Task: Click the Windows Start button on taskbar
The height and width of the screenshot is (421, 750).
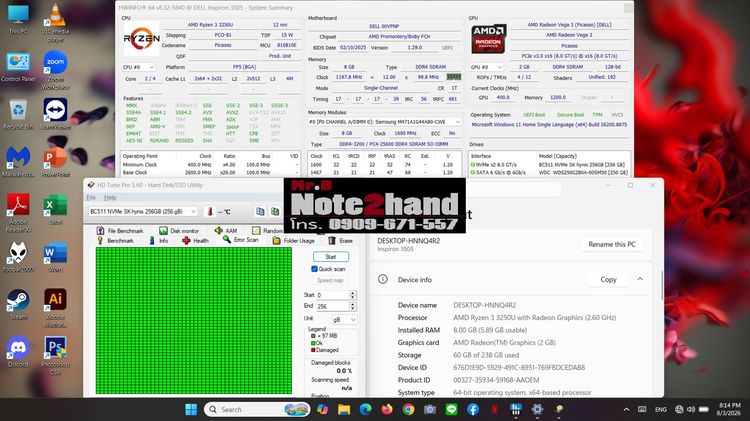Action: 191,410
